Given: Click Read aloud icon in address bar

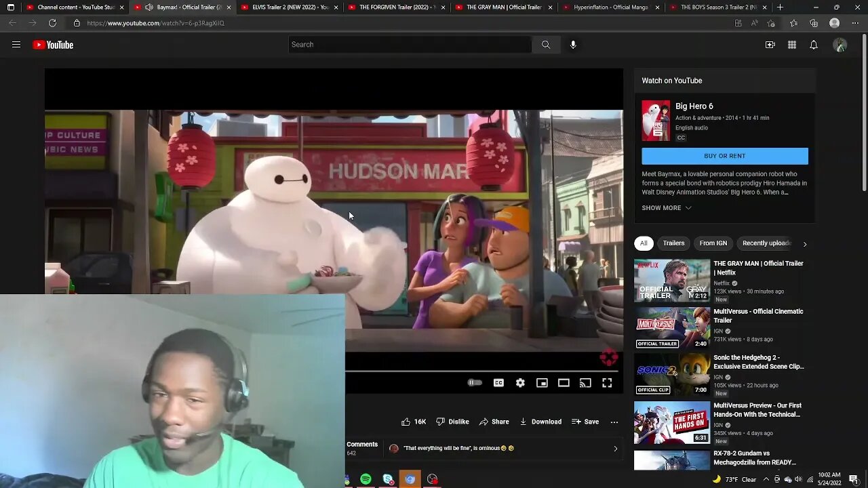Looking at the screenshot, I should click(x=755, y=23).
